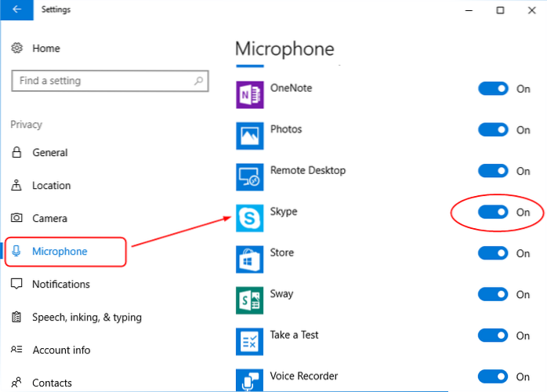Click the Speech, inking clipboard icon
The height and width of the screenshot is (392, 547).
tap(16, 317)
